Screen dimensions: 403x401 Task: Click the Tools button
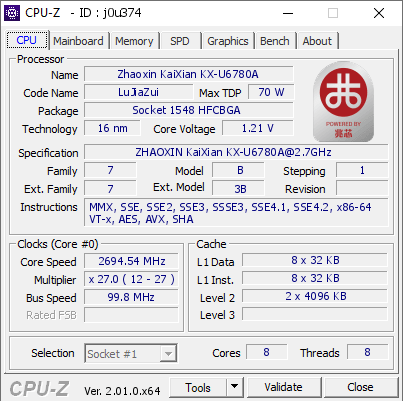[x=198, y=387]
